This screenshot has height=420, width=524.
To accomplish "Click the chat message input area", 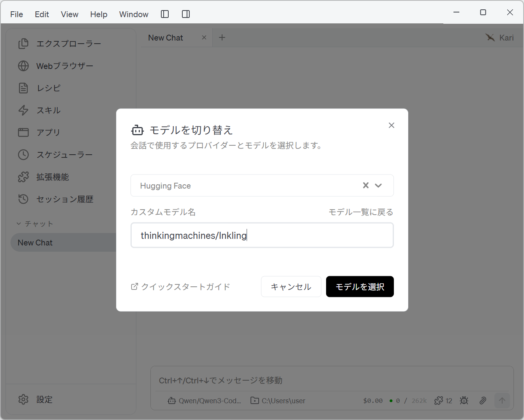I will pyautogui.click(x=332, y=380).
